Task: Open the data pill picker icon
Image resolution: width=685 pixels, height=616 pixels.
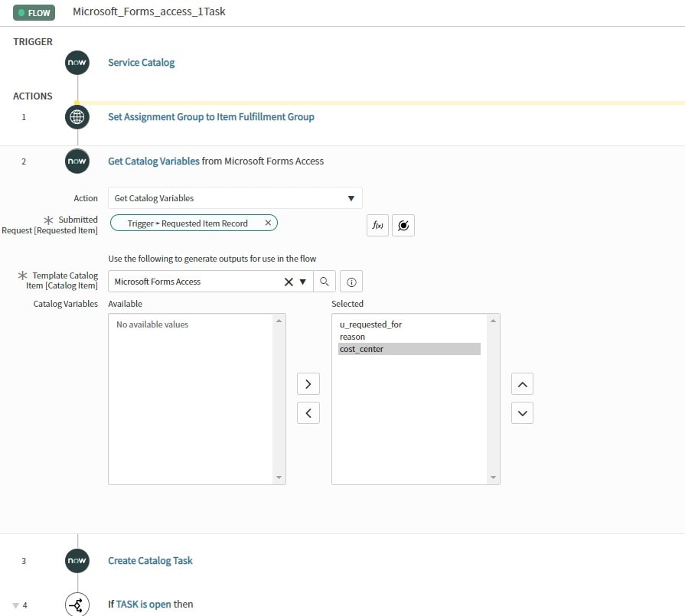Action: (x=403, y=226)
